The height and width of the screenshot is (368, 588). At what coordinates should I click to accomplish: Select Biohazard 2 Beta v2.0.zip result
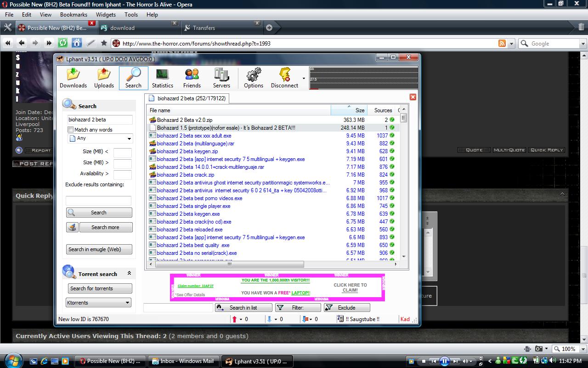184,120
